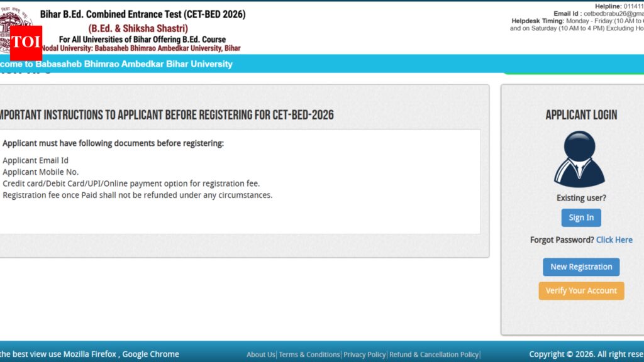Select the 'Applicant Email Id' instruction line
This screenshot has width=644, height=362.
point(36,161)
